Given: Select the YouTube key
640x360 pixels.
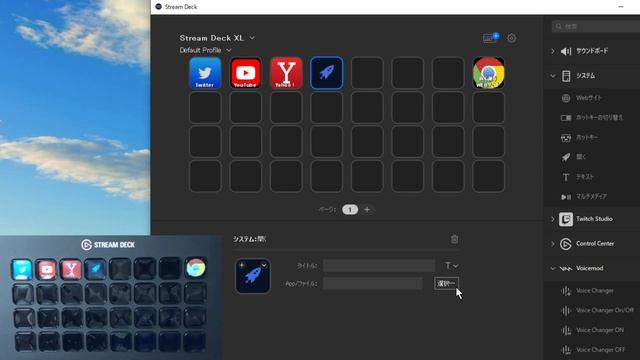Looking at the screenshot, I should (245, 73).
